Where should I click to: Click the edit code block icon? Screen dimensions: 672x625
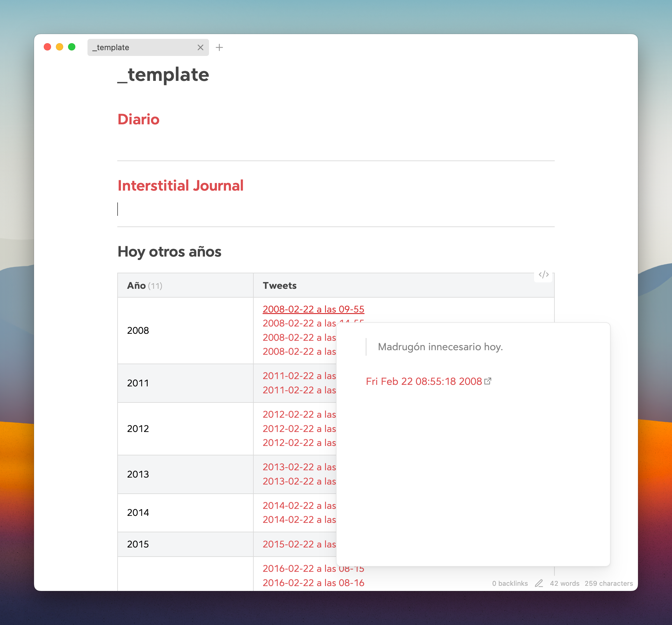[x=543, y=275]
